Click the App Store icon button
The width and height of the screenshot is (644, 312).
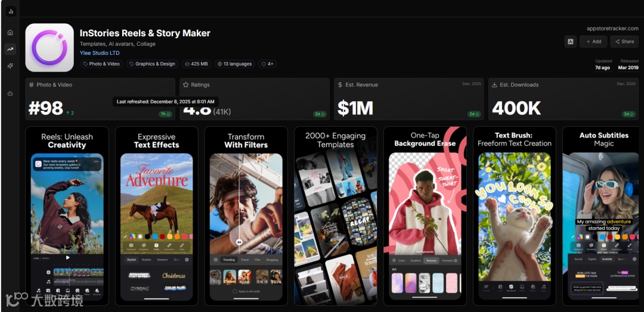coord(570,42)
